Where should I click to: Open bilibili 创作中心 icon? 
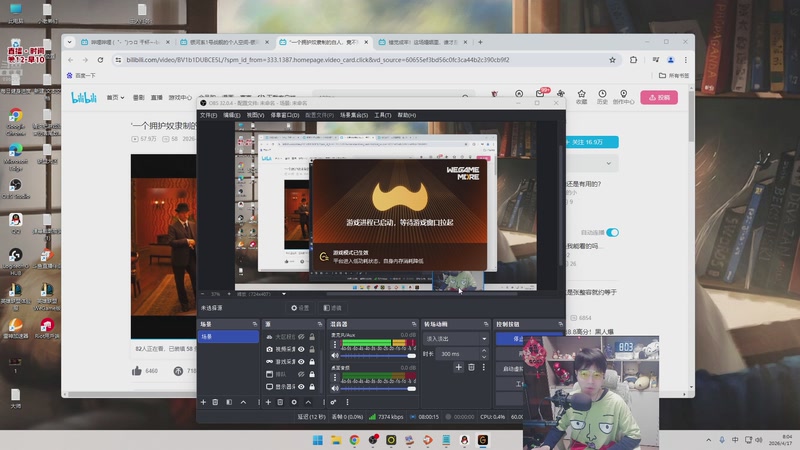click(x=623, y=97)
